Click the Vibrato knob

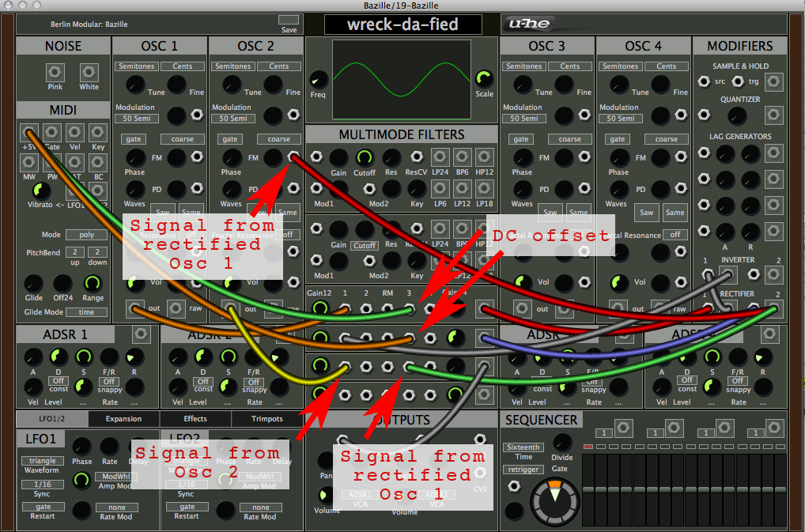click(x=40, y=191)
